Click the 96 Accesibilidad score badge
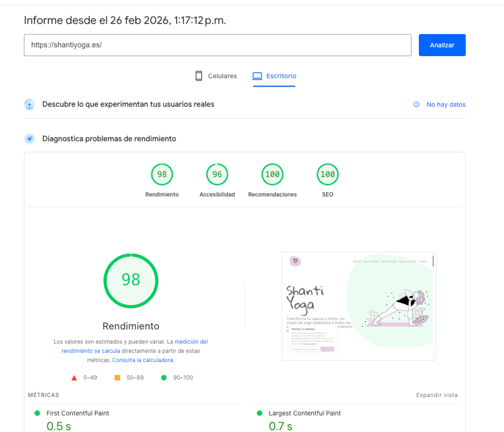The height and width of the screenshot is (432, 504). pos(217,174)
